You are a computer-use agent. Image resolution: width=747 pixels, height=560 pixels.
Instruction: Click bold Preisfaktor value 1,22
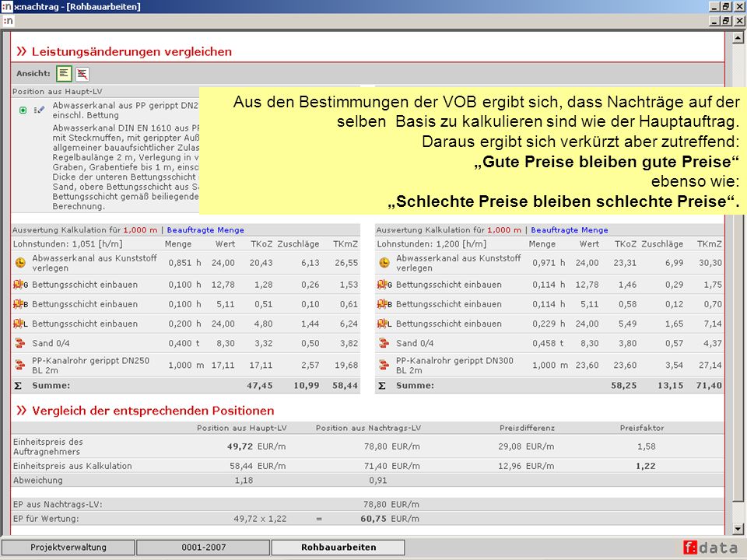coord(646,466)
